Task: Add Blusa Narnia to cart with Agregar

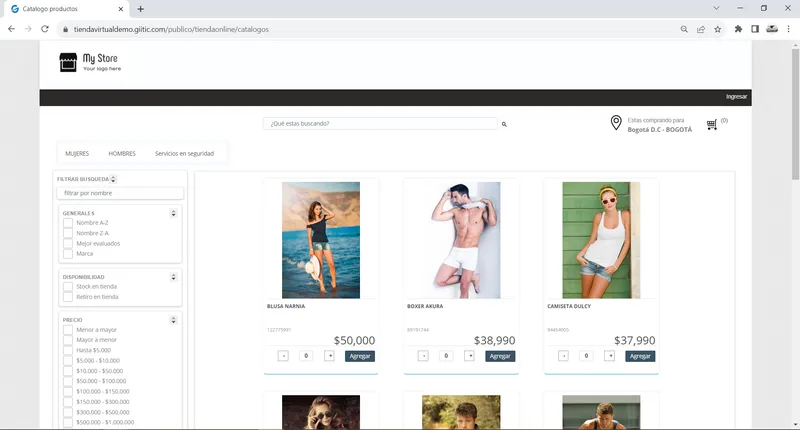Action: pyautogui.click(x=360, y=356)
